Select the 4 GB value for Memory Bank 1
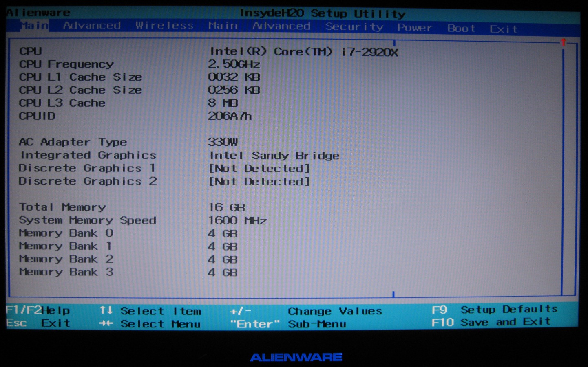Screen dimensions: 588x367 pyautogui.click(x=223, y=246)
